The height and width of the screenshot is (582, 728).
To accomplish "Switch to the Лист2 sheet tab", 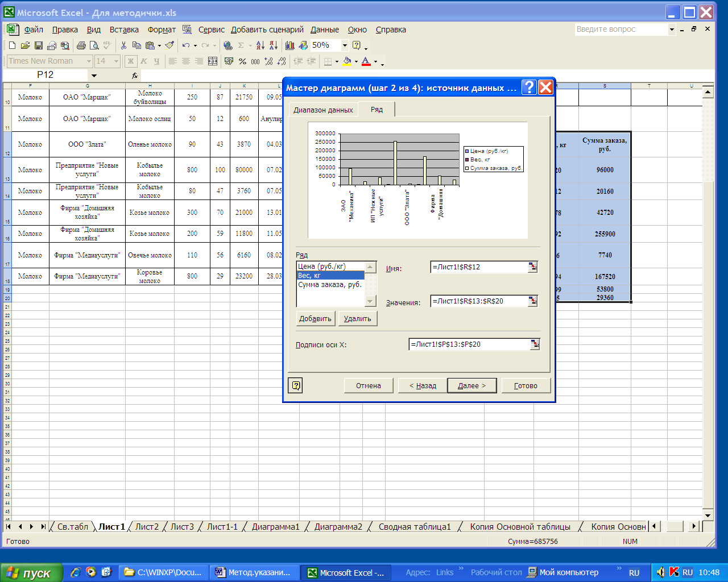I will point(147,527).
